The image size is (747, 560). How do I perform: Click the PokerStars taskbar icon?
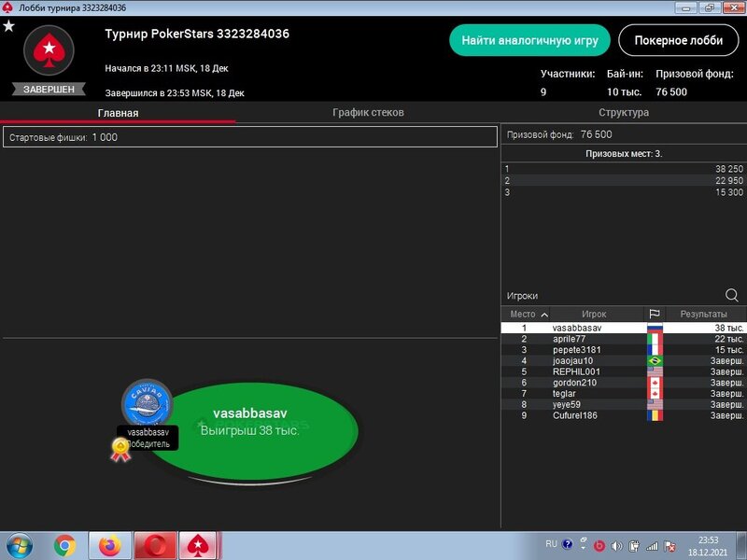[x=199, y=545]
